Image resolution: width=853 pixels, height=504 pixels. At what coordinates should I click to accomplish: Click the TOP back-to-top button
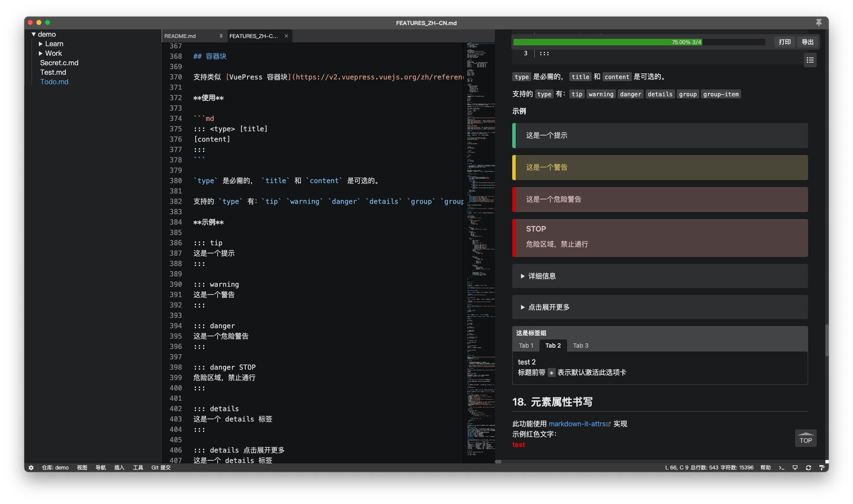click(x=805, y=438)
